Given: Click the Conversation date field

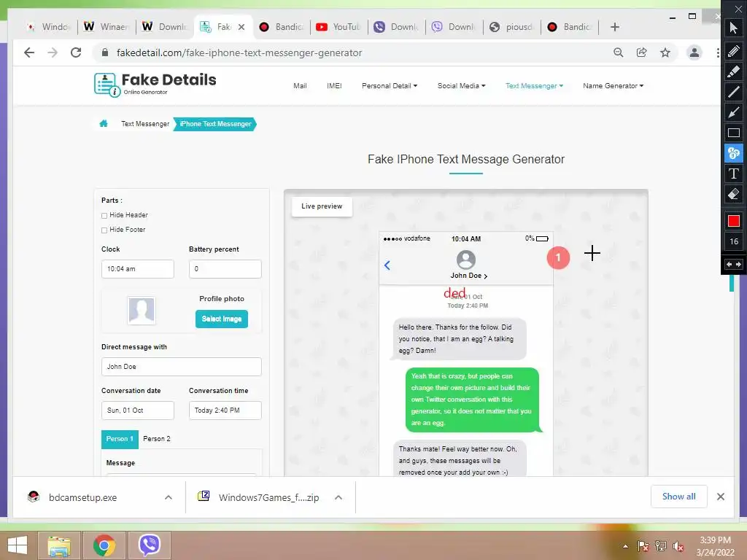Looking at the screenshot, I should tap(138, 411).
